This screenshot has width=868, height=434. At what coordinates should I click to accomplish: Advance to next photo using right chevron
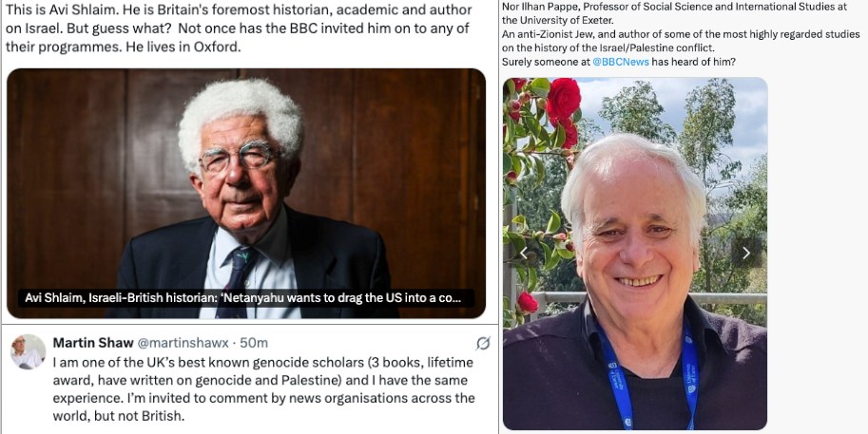745,254
